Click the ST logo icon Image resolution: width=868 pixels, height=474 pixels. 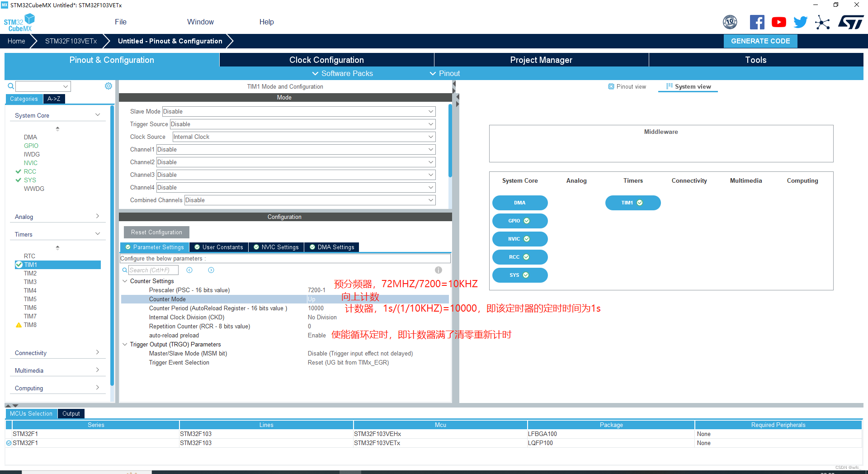[x=851, y=22]
